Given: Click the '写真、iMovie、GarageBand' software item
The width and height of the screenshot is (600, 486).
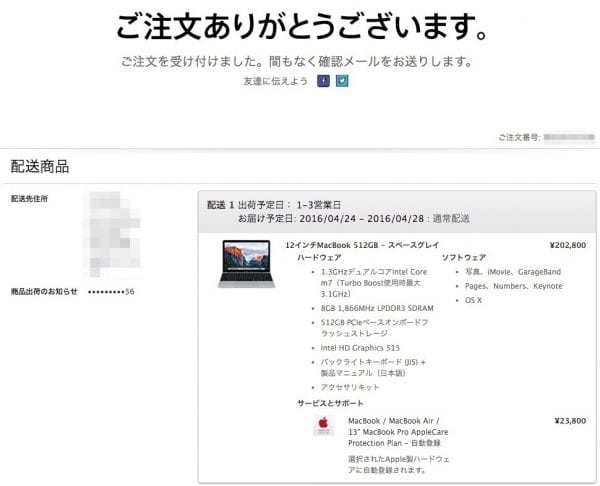Looking at the screenshot, I should [513, 272].
